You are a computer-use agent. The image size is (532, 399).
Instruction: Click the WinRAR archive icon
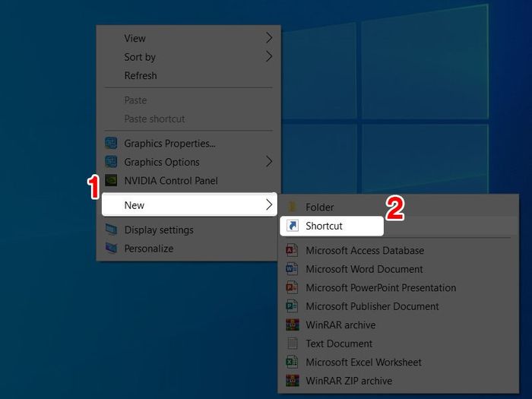point(293,325)
